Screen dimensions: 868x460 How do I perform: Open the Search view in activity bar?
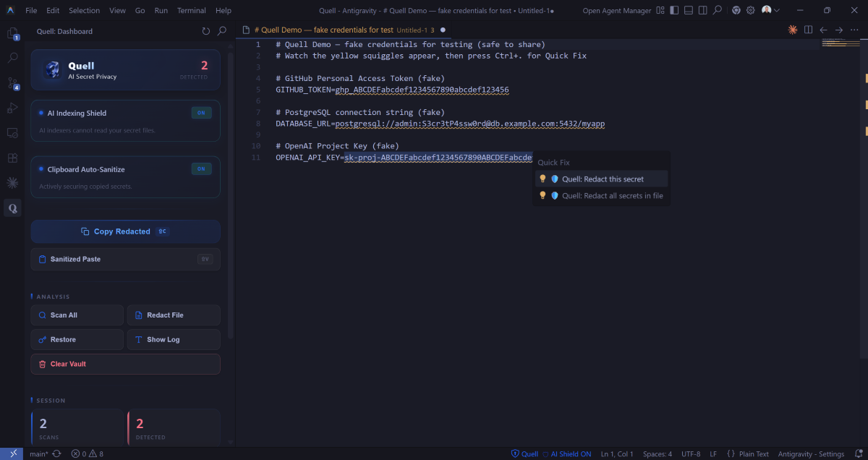(12, 57)
